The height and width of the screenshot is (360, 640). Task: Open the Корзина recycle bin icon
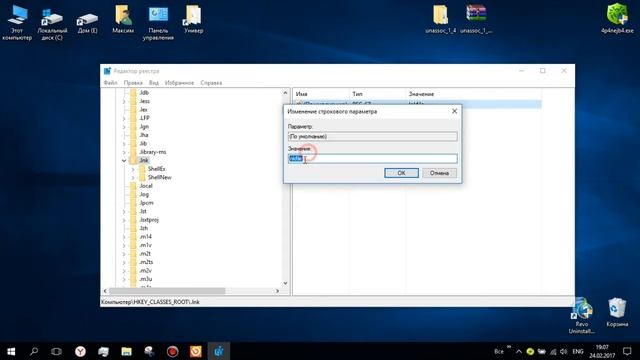[617, 313]
